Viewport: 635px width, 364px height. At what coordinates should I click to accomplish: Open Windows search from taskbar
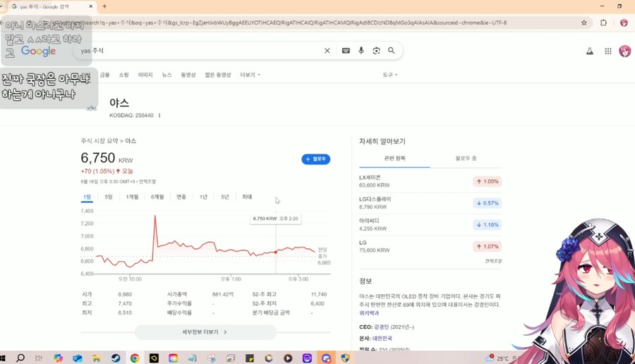click(x=20, y=358)
